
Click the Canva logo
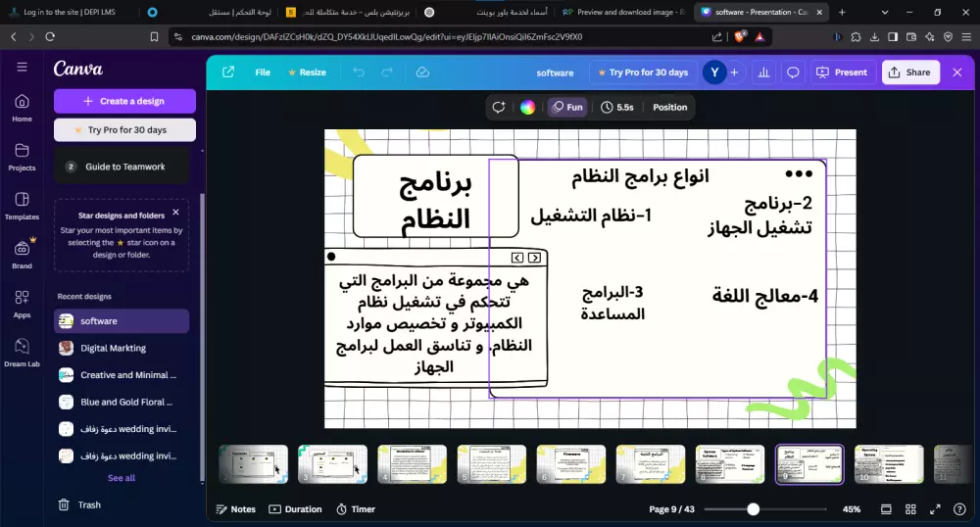(78, 68)
